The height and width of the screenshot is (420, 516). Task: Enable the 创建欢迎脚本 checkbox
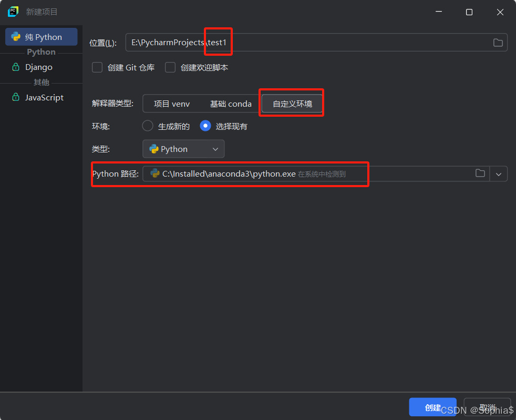[x=170, y=67]
